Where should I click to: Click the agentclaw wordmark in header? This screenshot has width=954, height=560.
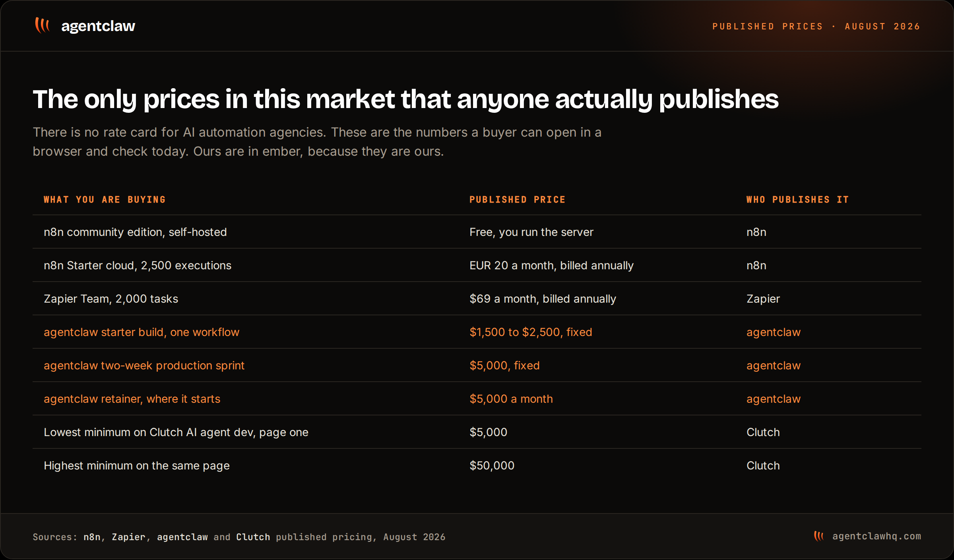click(98, 26)
